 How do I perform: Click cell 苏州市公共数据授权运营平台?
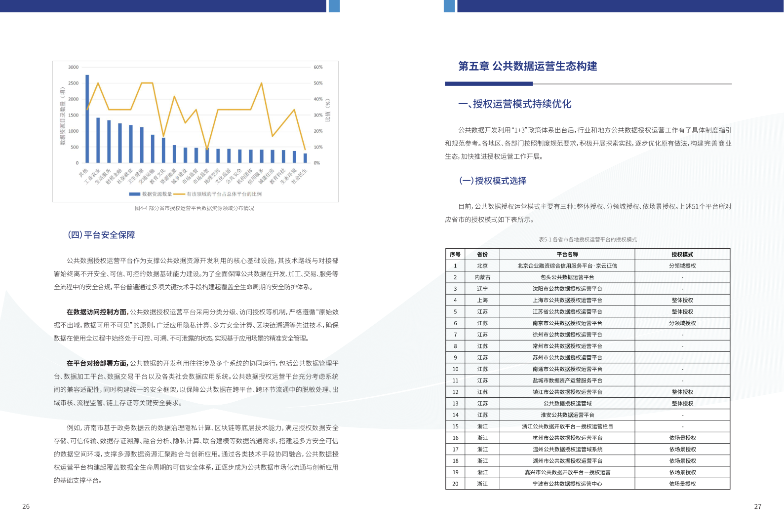[567, 358]
